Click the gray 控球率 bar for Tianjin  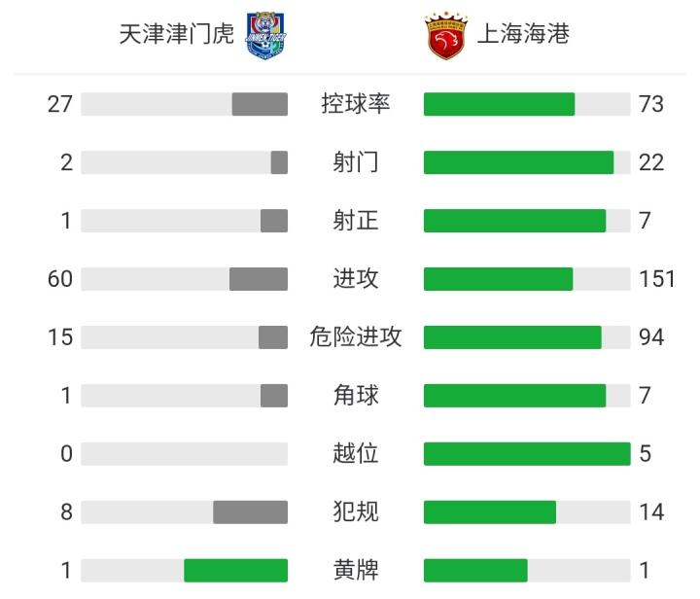260,104
